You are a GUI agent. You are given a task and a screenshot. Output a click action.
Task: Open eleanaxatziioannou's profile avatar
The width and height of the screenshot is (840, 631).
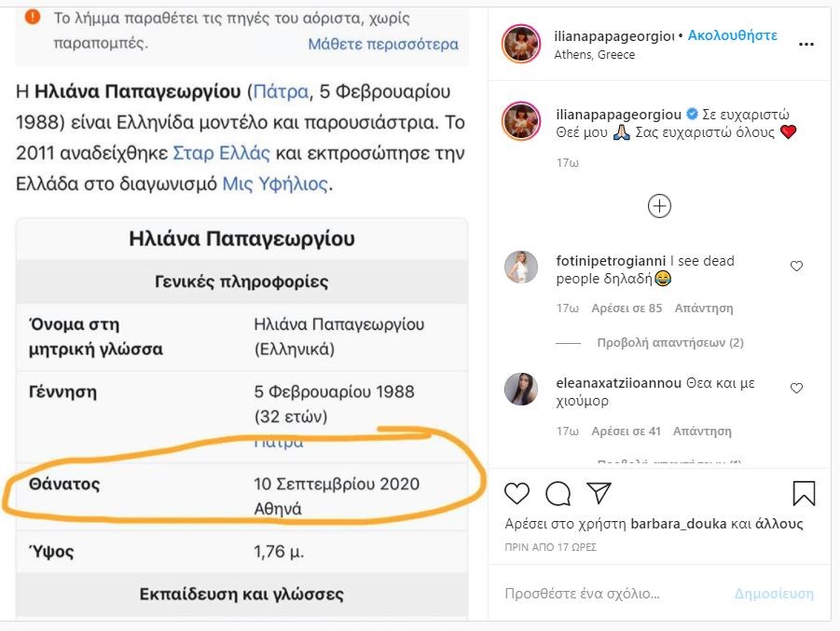coord(520,389)
